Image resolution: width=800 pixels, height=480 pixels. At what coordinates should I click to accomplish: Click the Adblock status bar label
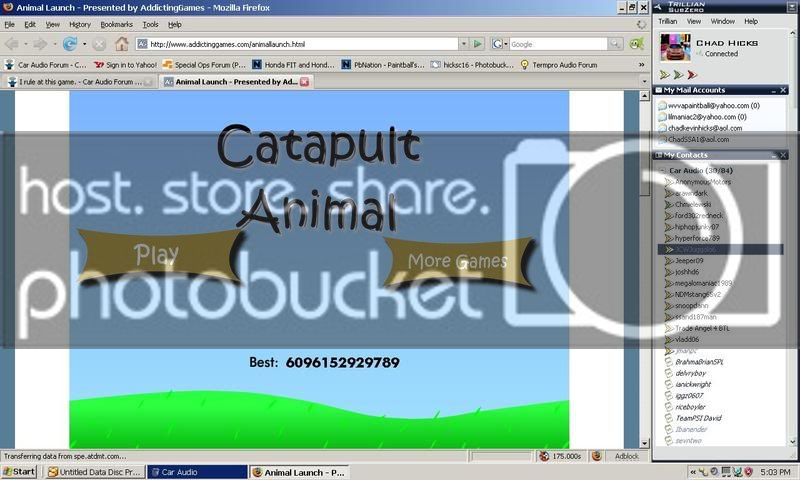[627, 456]
